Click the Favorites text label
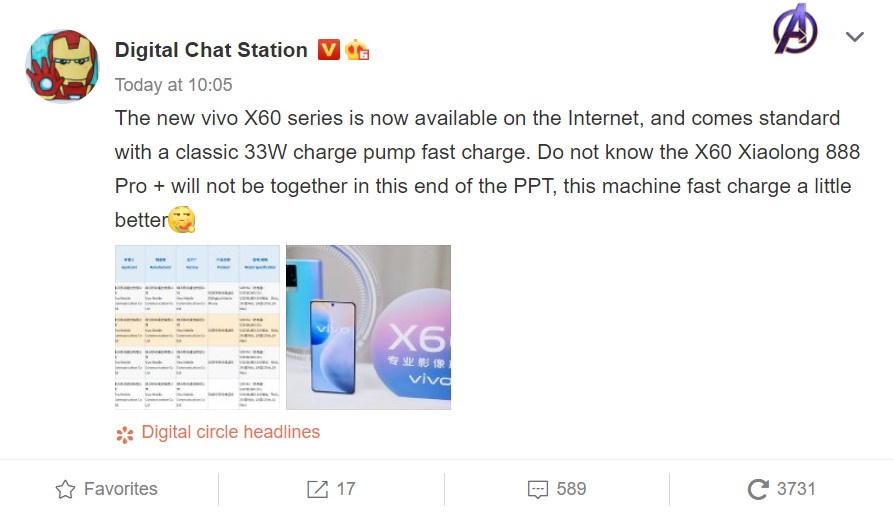 click(120, 489)
